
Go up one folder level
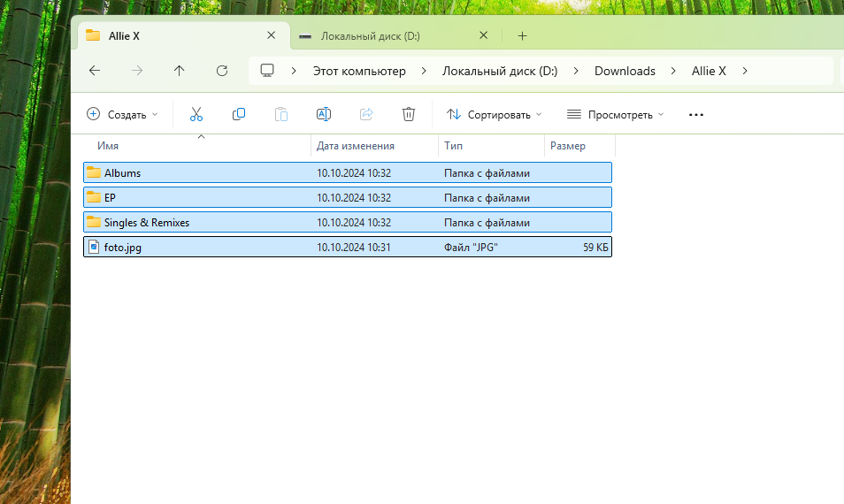[x=180, y=71]
